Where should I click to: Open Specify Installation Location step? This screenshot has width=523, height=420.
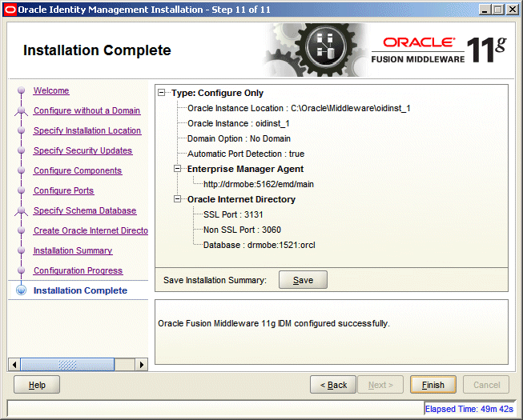(x=87, y=130)
